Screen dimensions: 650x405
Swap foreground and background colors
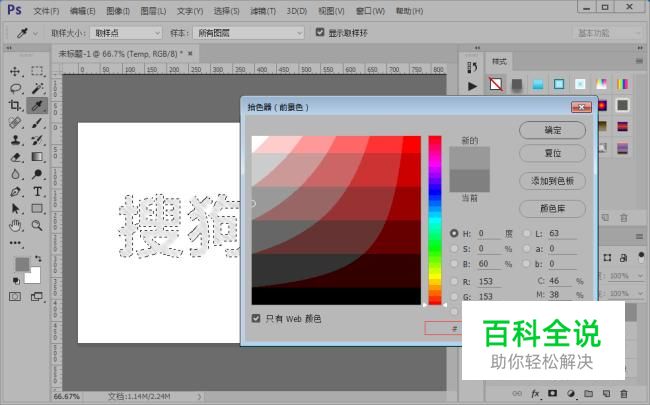click(38, 259)
